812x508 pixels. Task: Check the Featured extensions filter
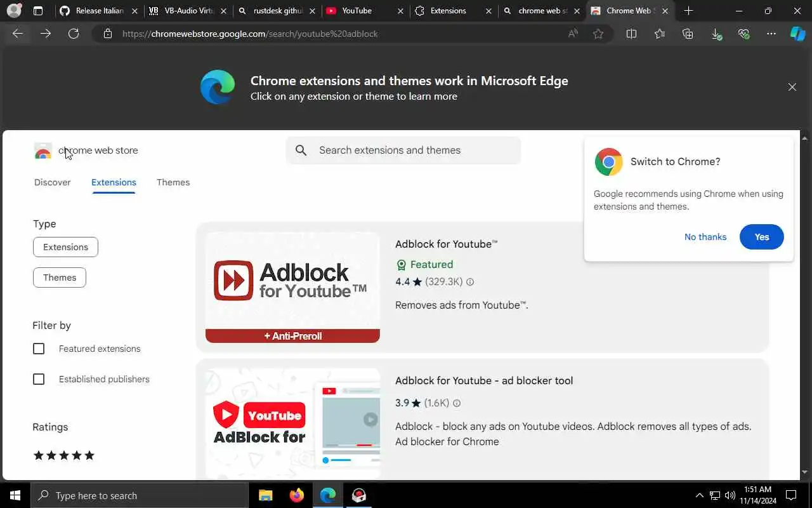click(39, 349)
